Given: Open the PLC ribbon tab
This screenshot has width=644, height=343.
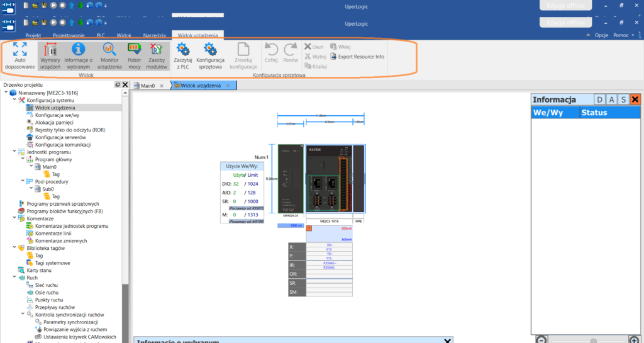Looking at the screenshot, I should click(101, 36).
